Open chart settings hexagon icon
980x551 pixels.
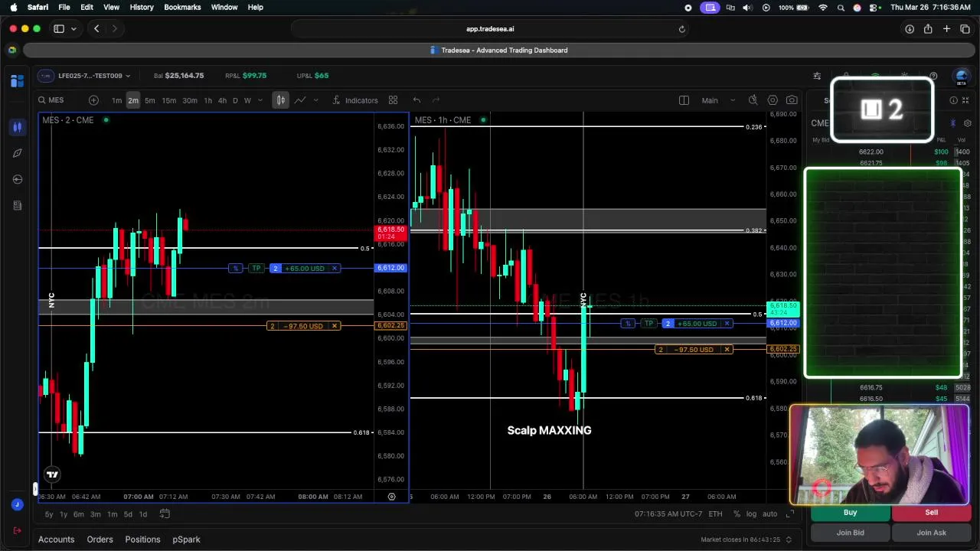tap(773, 100)
